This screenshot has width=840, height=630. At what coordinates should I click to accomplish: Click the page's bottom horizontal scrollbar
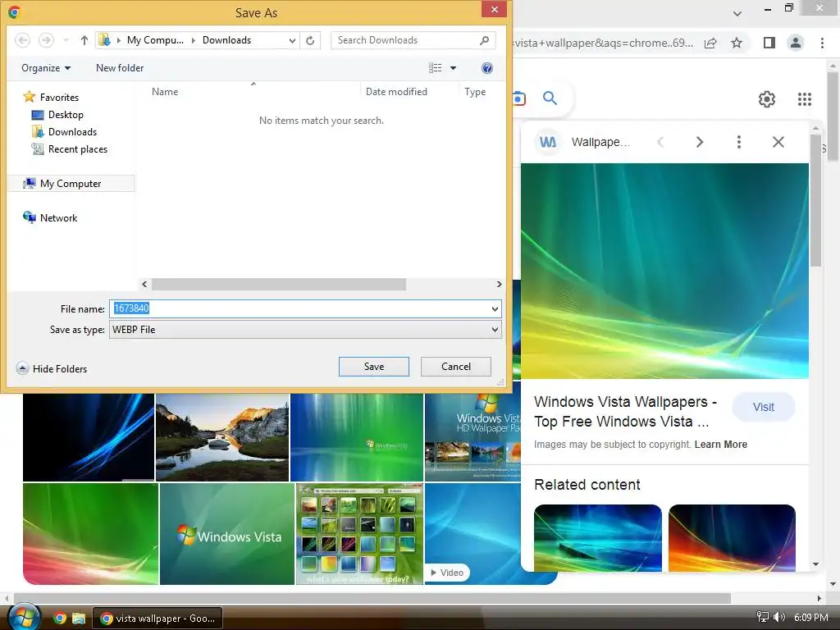[x=372, y=598]
